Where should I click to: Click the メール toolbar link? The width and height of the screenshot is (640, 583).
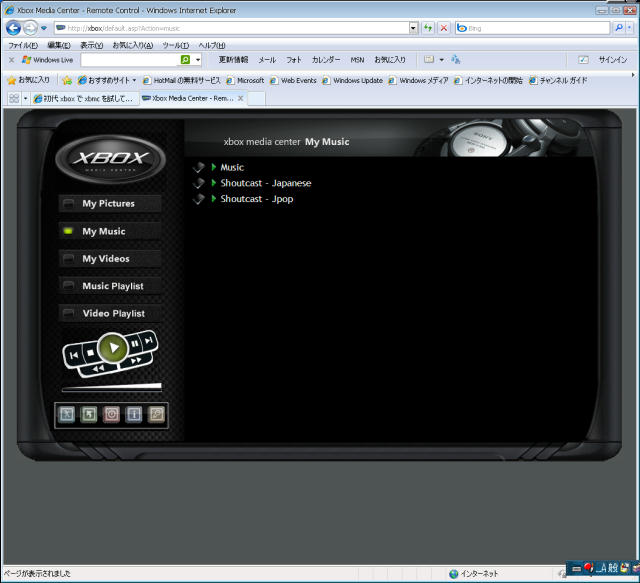coord(267,60)
